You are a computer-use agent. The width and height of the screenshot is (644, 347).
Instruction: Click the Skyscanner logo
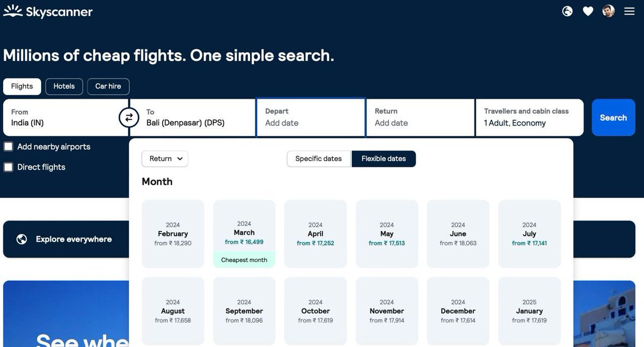point(48,11)
